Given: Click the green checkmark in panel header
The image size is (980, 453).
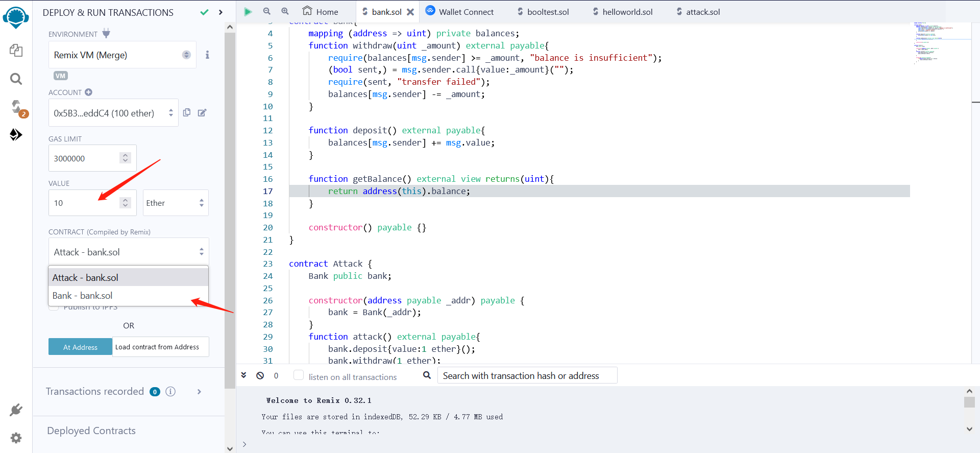Looking at the screenshot, I should pos(204,12).
